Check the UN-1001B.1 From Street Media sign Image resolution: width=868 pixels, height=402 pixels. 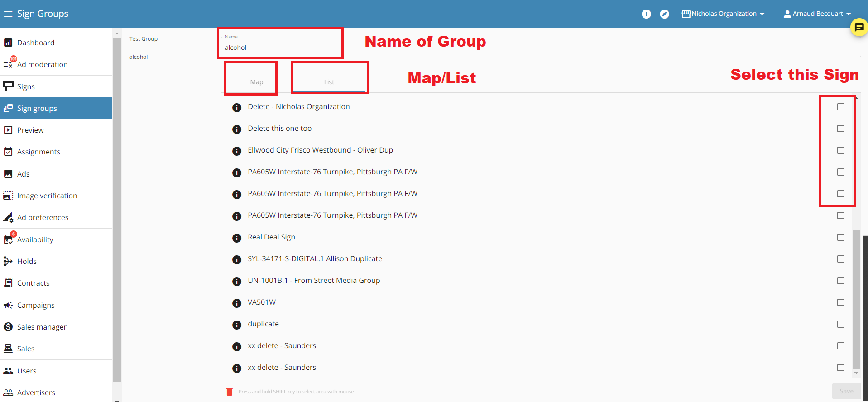[x=841, y=281]
